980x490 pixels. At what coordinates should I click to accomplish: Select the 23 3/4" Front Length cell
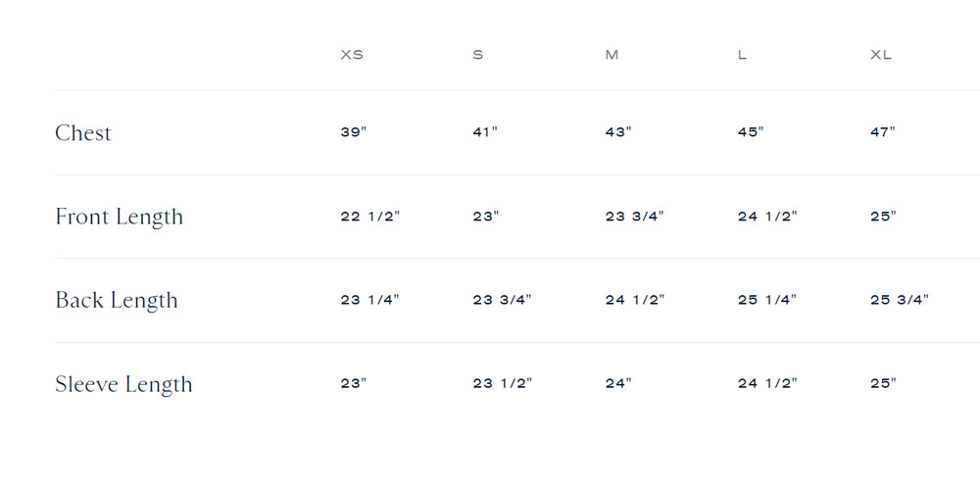tap(634, 217)
